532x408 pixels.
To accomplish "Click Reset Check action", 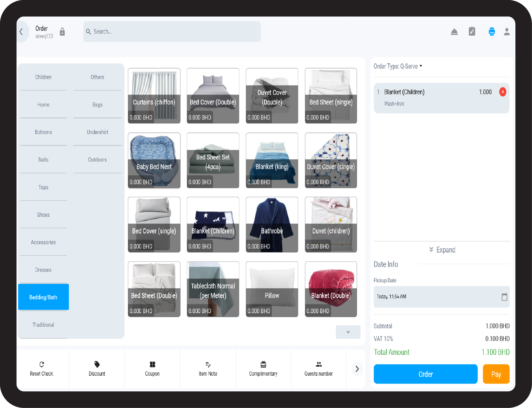I will tap(42, 369).
